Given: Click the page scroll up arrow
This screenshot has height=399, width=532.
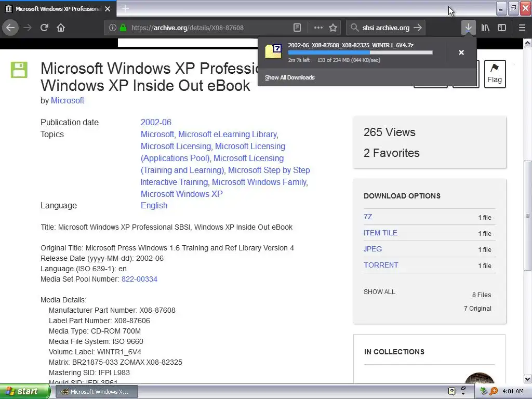Looking at the screenshot, I should (x=528, y=43).
